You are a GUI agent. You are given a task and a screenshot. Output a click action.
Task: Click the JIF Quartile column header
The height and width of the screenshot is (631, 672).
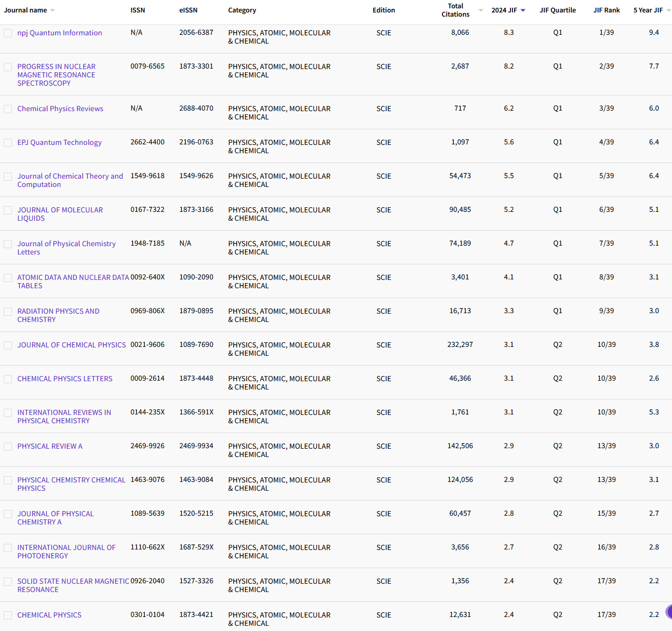tap(557, 10)
